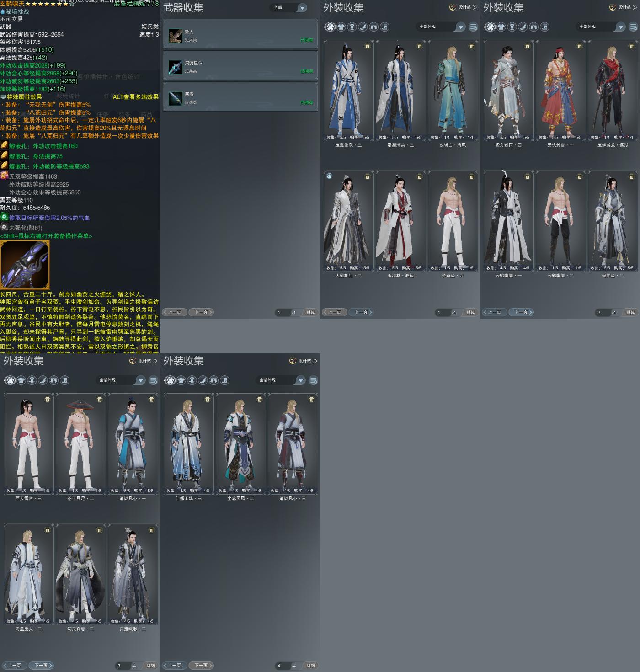Open list settings icon in page 3 costume panel
640x672 pixels.
tap(154, 380)
